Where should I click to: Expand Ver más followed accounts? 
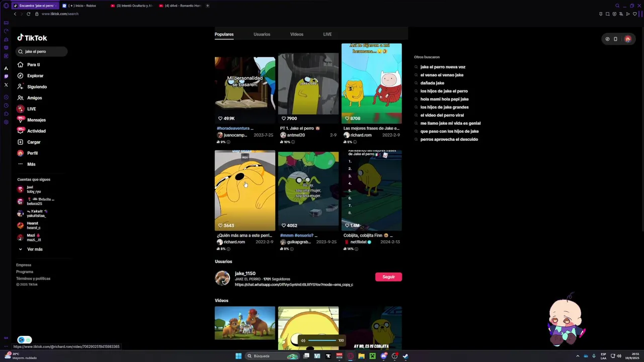tap(35, 249)
